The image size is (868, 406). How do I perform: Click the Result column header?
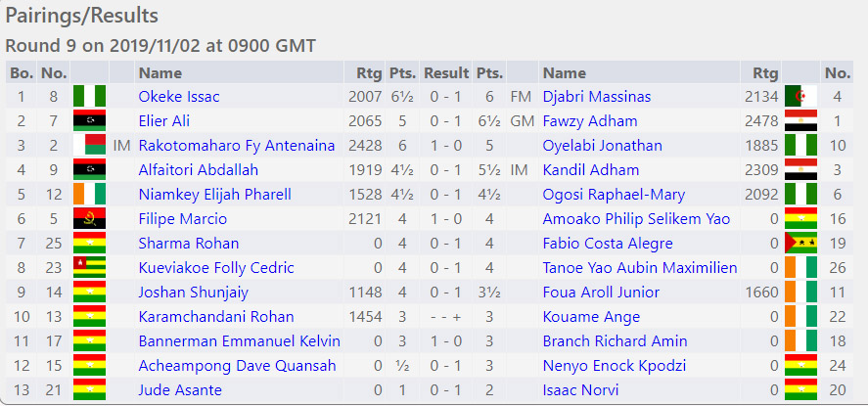coord(446,73)
